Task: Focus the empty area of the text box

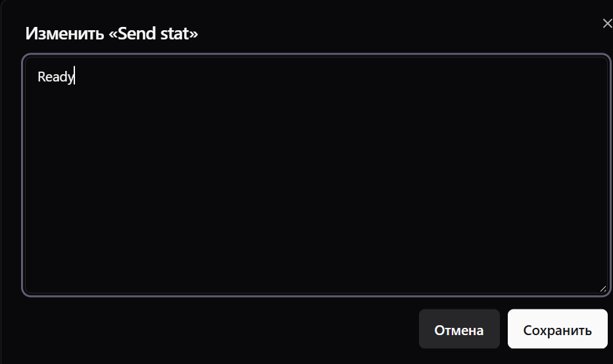Action: (x=314, y=197)
